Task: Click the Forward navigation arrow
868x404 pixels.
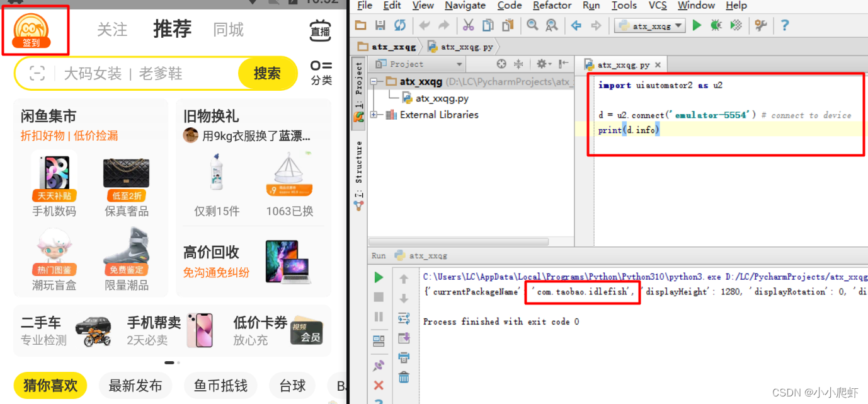Action: click(596, 25)
